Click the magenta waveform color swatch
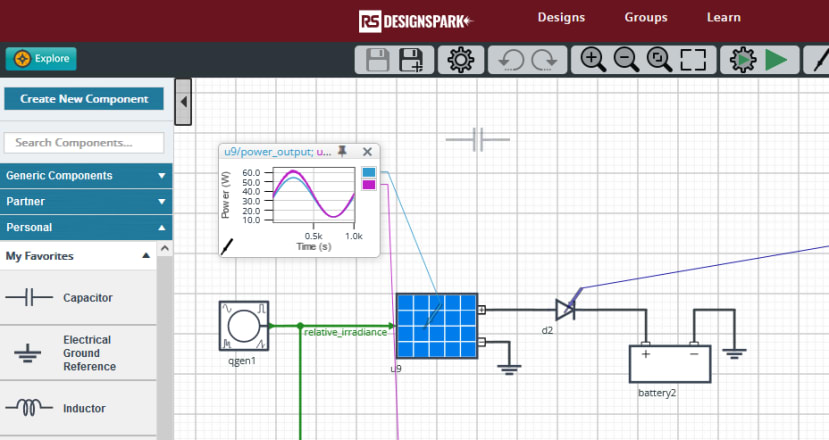Image resolution: width=829 pixels, height=440 pixels. [369, 185]
